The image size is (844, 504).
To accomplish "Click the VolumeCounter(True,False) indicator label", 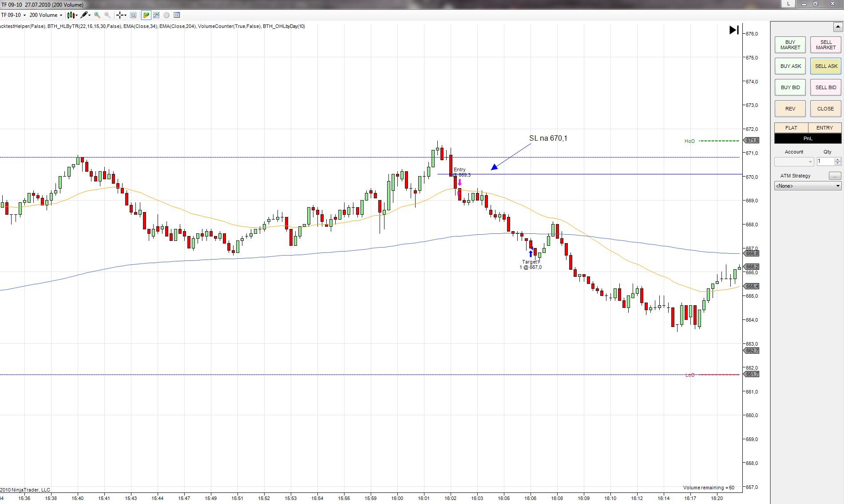I will (229, 26).
